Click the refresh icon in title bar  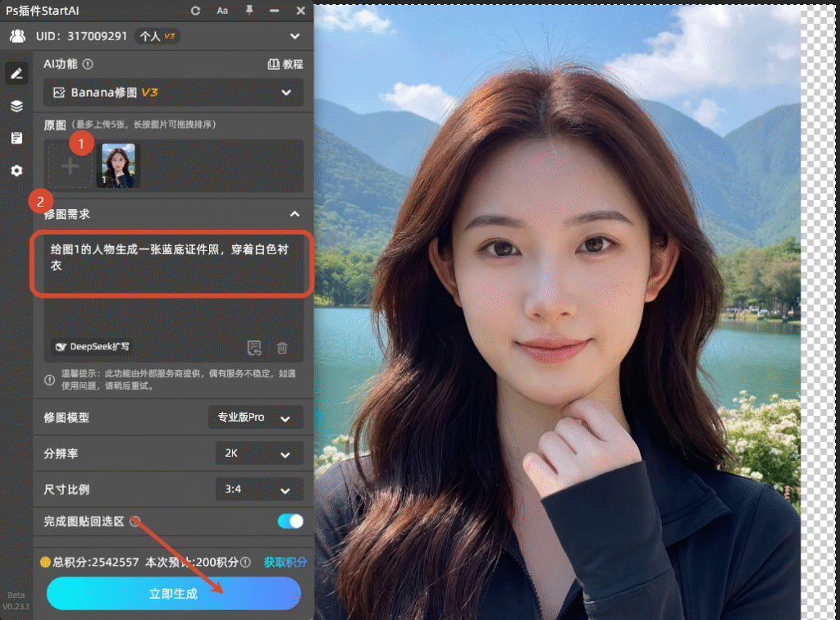click(x=194, y=11)
